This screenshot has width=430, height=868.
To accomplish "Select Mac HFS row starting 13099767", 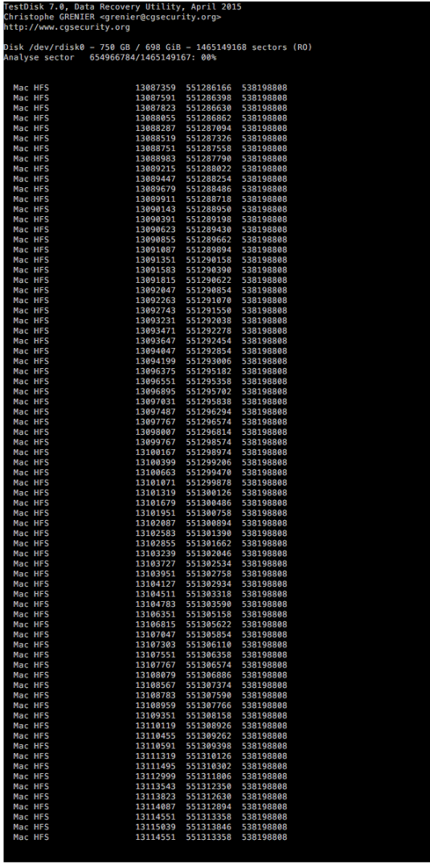I will [150, 443].
